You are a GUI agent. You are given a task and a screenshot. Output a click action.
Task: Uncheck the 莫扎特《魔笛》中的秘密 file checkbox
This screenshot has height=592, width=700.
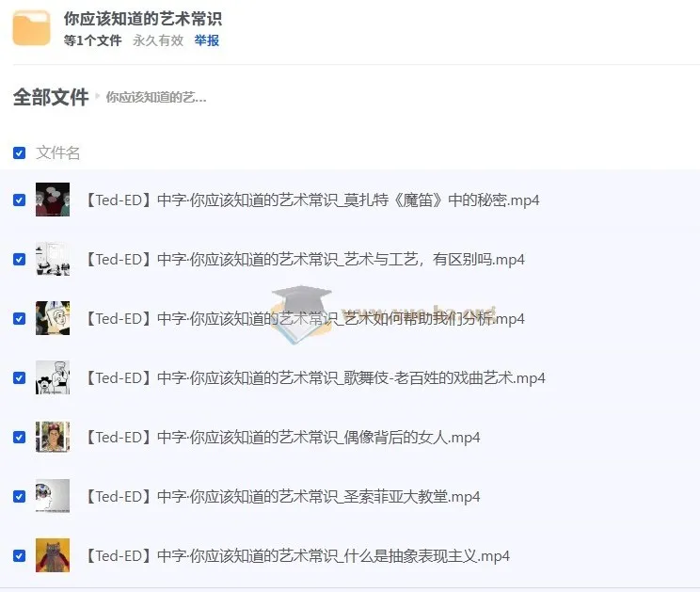(19, 200)
